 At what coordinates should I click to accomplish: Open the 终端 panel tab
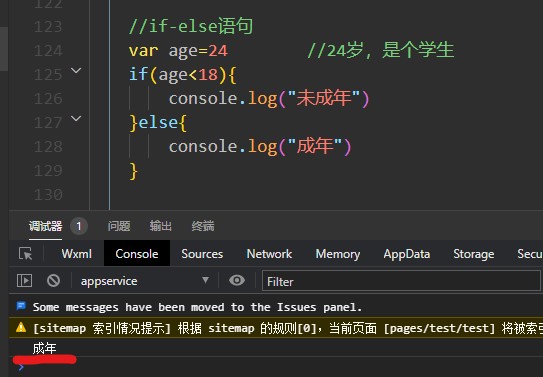click(203, 226)
